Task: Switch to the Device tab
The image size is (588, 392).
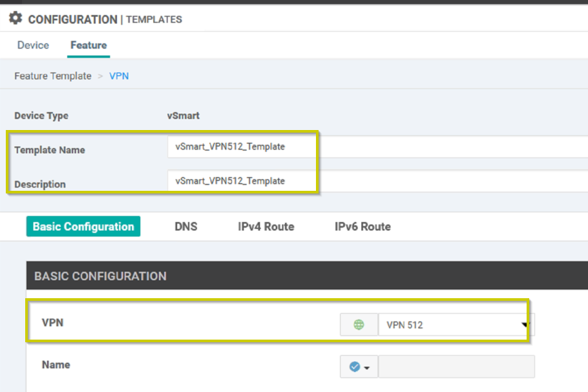Action: pos(33,45)
